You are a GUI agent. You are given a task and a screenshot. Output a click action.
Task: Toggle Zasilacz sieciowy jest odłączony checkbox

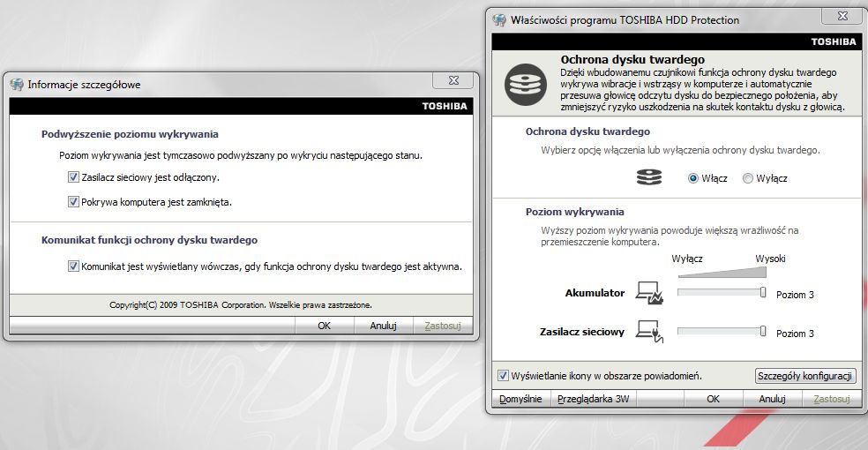click(x=73, y=177)
